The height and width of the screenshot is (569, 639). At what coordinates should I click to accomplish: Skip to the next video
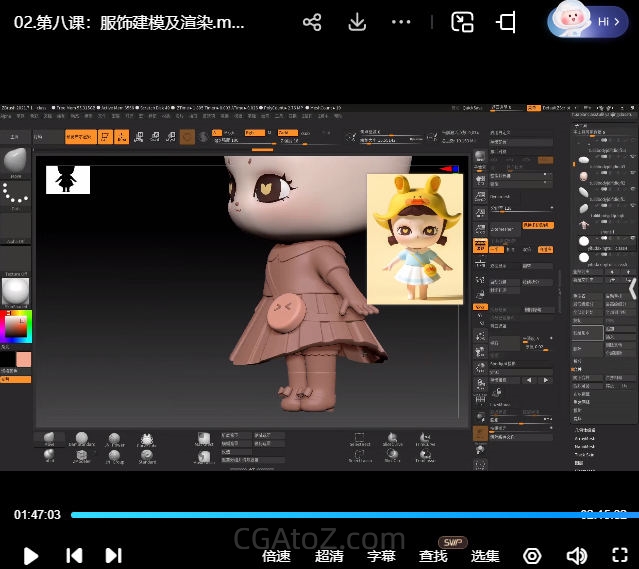(114, 555)
